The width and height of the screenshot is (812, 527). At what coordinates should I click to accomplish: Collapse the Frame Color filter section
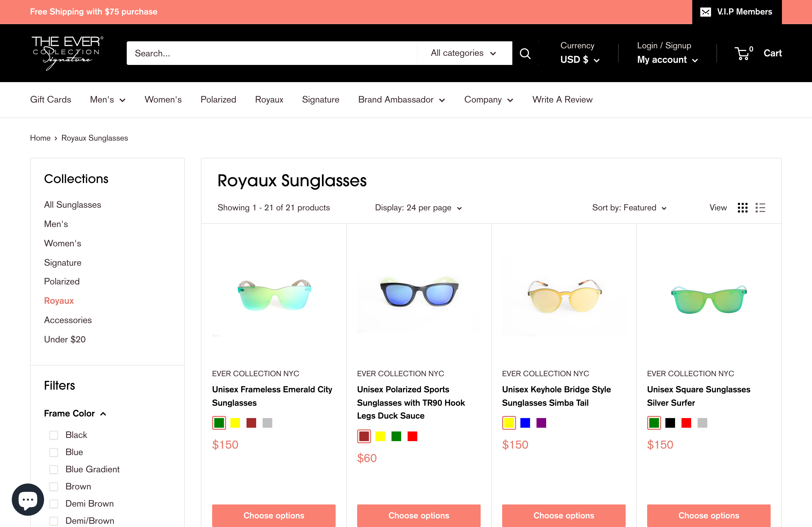(x=103, y=413)
